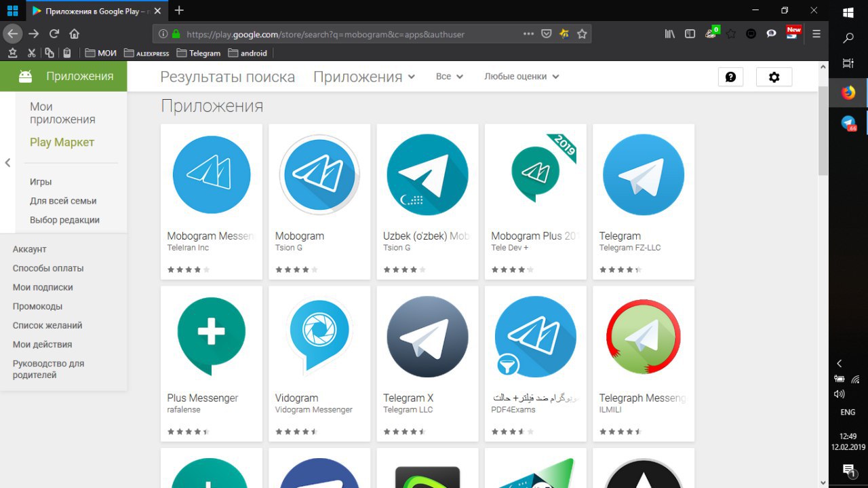This screenshot has width=868, height=488.
Task: Click the Cut icon in bookmarks toolbar
Action: click(x=31, y=53)
